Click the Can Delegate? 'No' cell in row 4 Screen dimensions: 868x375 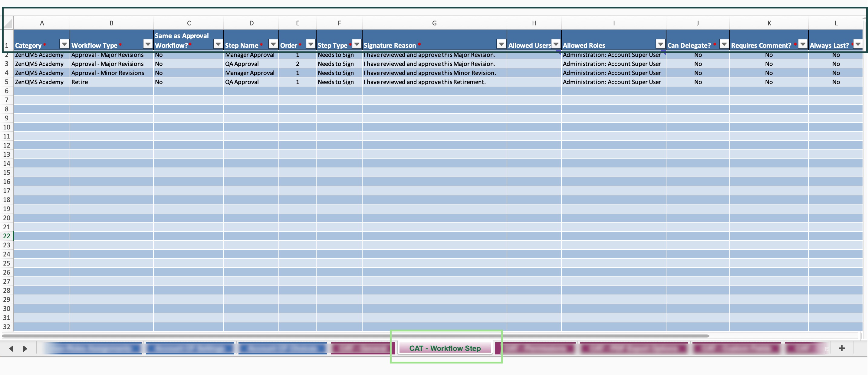click(x=698, y=73)
